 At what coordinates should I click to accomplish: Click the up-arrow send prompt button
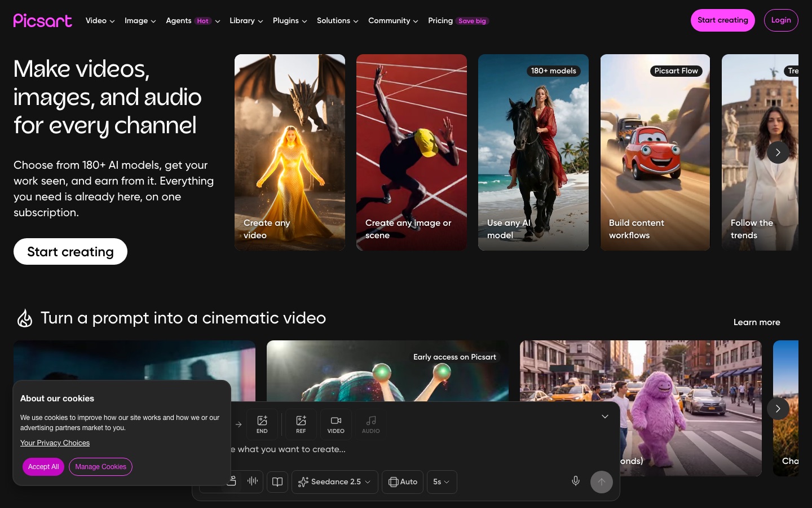coord(602,482)
